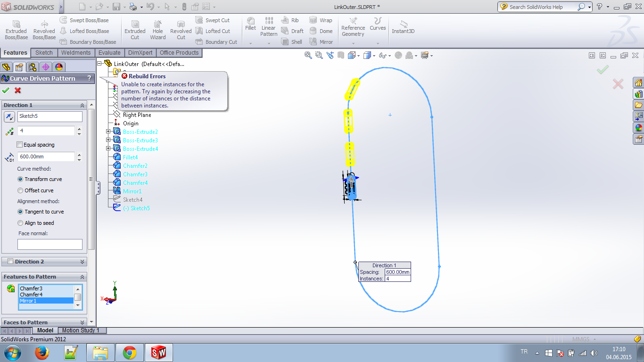The width and height of the screenshot is (644, 362).
Task: Expand the Boss-Extrude3 tree node
Action: 108,140
